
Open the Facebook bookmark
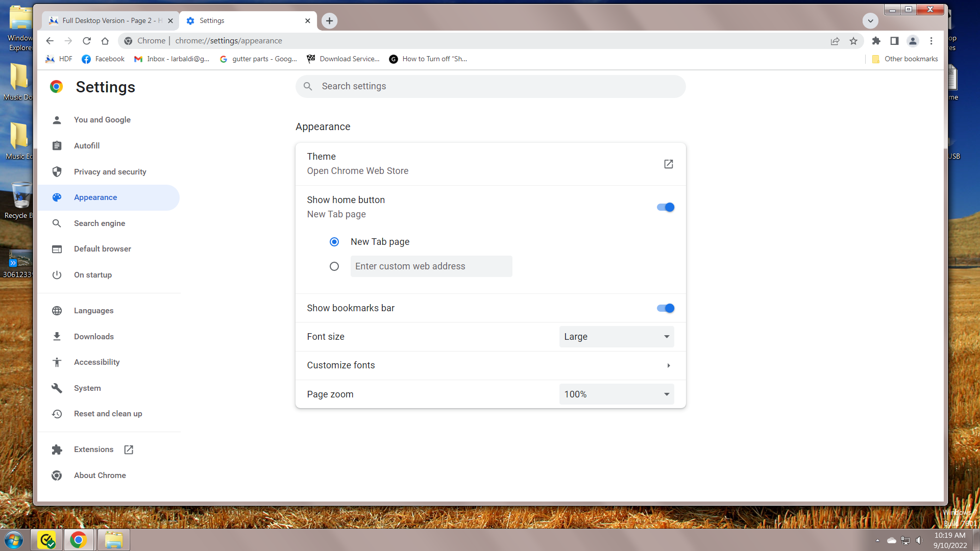pos(103,59)
